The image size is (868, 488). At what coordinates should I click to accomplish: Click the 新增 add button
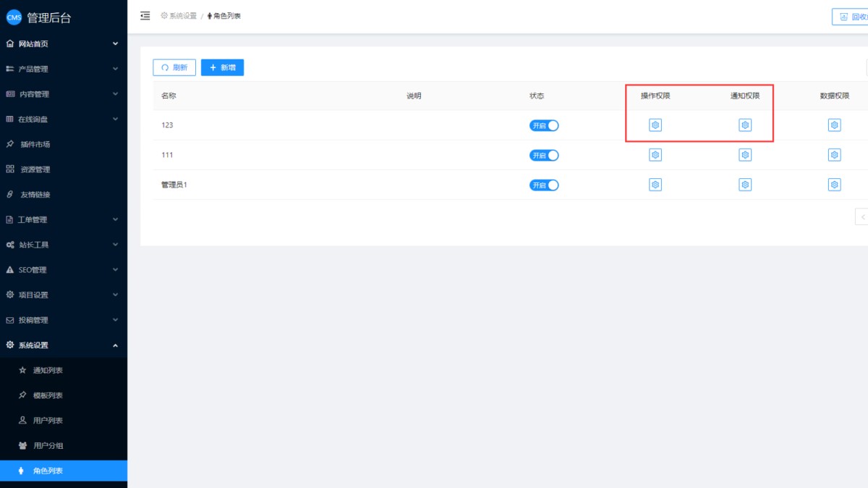tap(222, 67)
